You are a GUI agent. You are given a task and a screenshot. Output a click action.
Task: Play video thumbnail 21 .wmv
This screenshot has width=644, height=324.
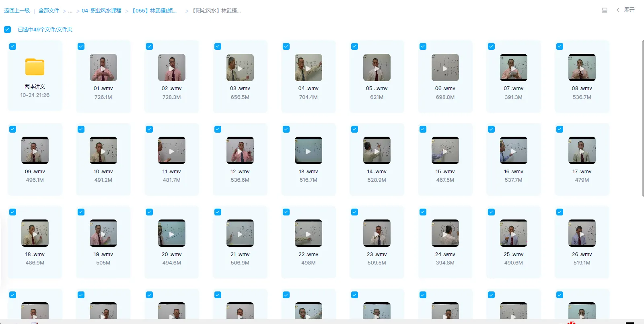pyautogui.click(x=240, y=233)
